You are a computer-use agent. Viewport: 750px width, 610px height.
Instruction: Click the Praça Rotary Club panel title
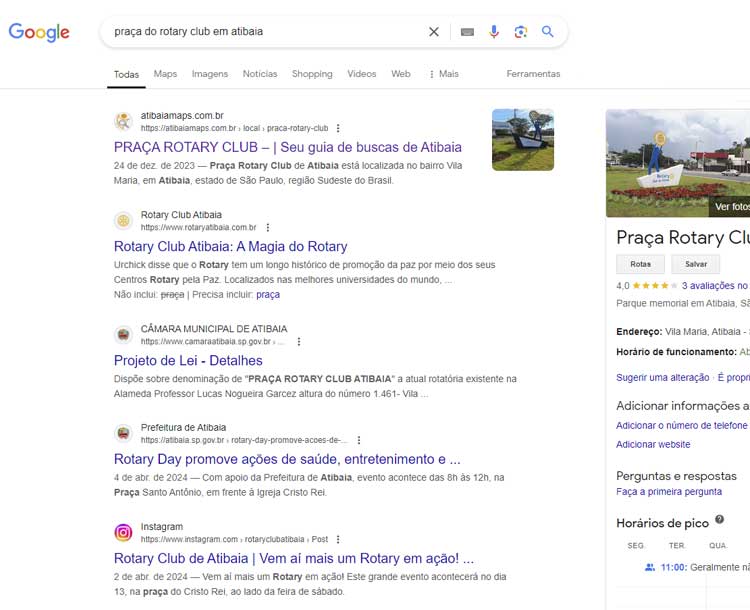pyautogui.click(x=683, y=238)
